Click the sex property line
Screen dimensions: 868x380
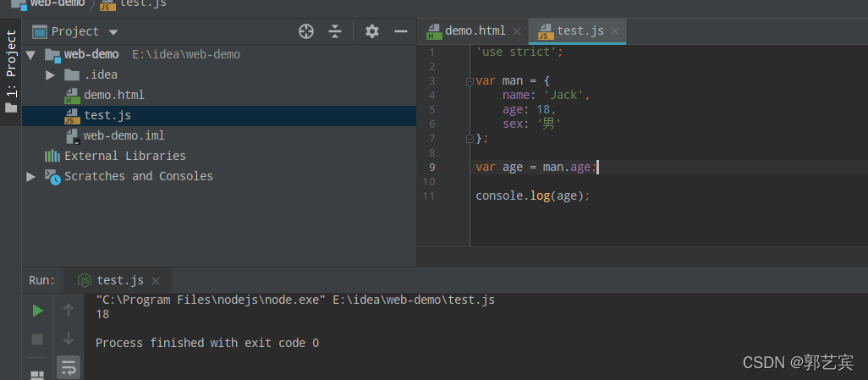click(x=532, y=124)
